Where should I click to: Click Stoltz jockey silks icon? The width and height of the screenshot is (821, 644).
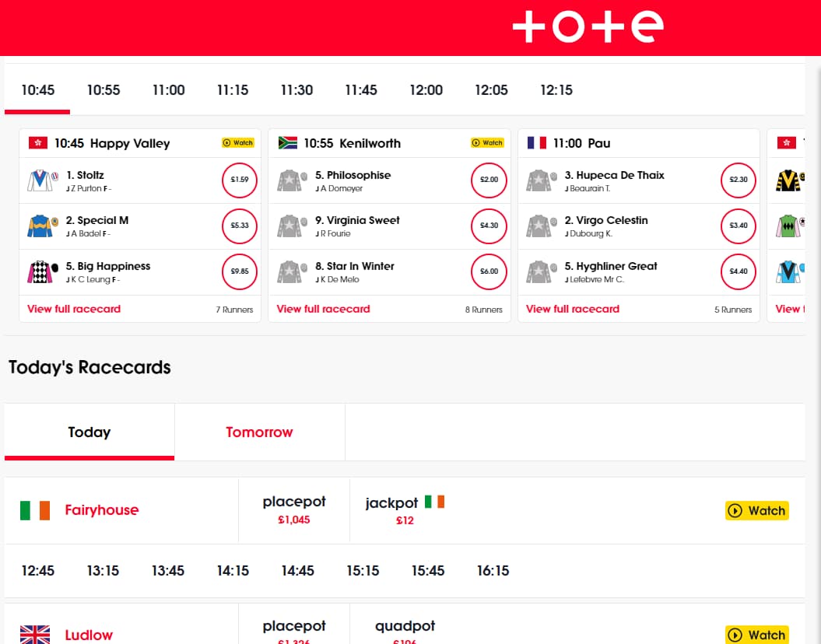click(x=40, y=181)
